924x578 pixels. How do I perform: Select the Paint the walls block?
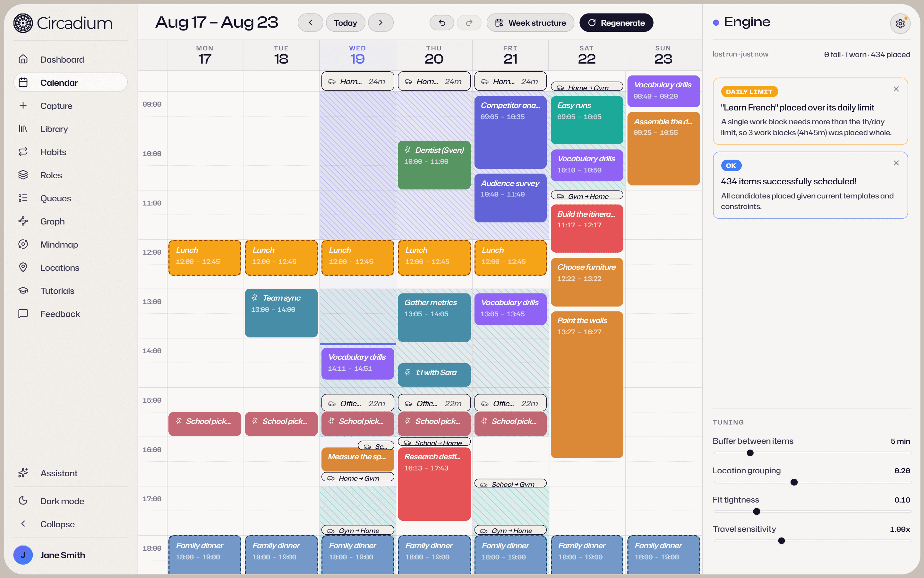pos(587,385)
